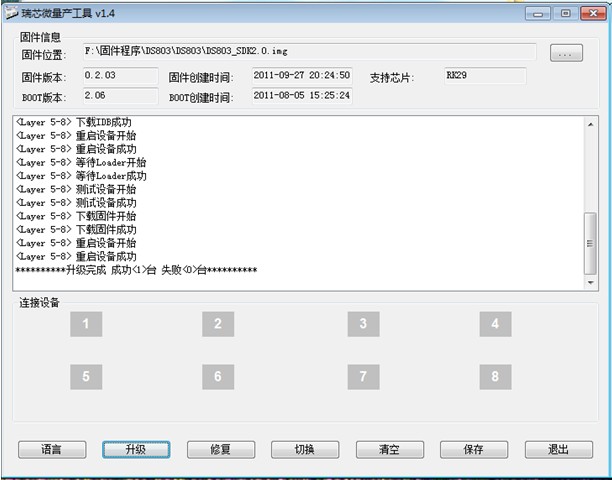Click log line 下载IDB成功
This screenshot has height=480, width=612.
(74, 123)
